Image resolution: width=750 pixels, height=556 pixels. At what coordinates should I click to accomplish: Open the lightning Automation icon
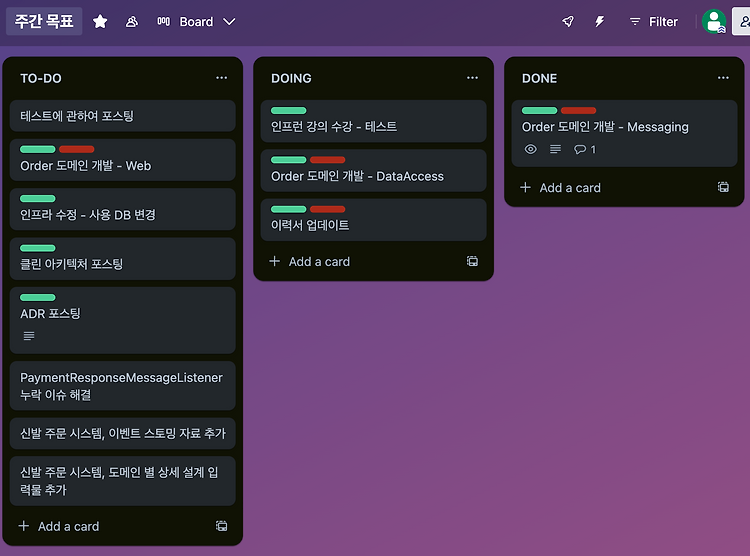[x=599, y=22]
